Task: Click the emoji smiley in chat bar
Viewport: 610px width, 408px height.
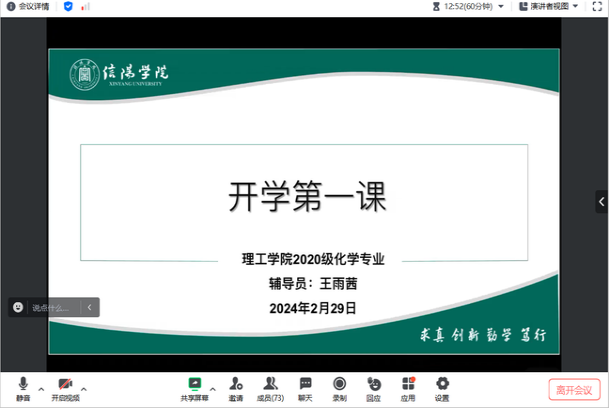Action: (18, 308)
